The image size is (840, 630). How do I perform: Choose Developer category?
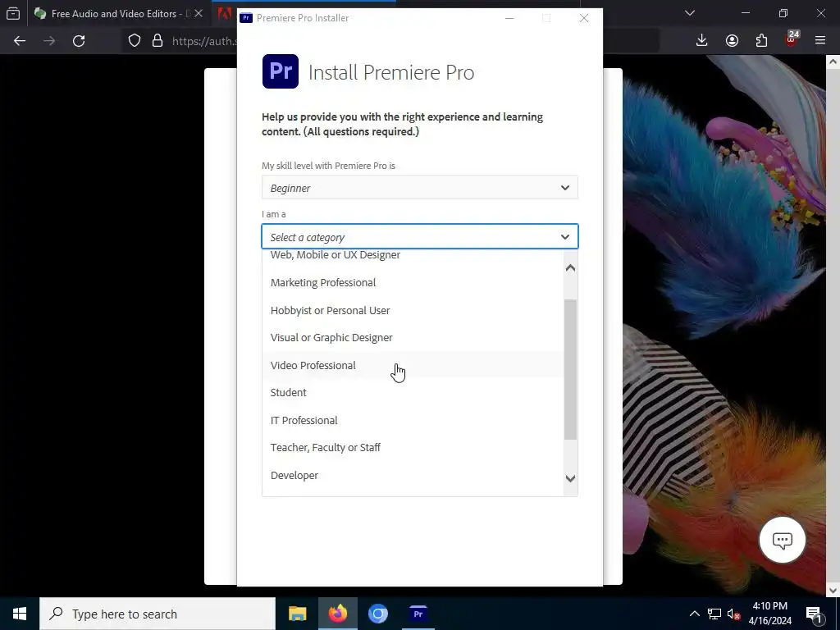(413, 476)
